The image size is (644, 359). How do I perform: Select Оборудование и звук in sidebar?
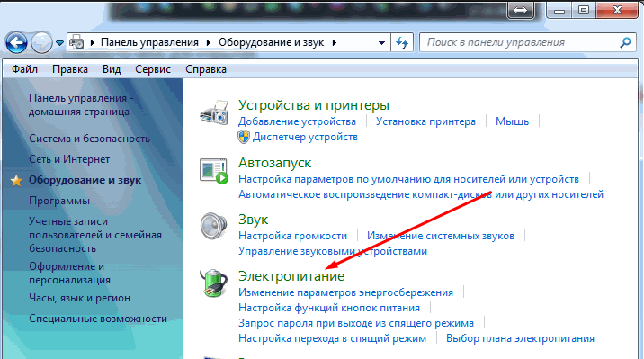point(85,180)
